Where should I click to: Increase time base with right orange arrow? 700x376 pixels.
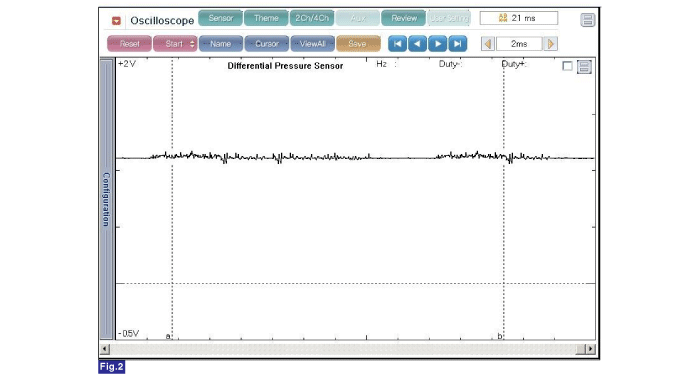pyautogui.click(x=550, y=44)
